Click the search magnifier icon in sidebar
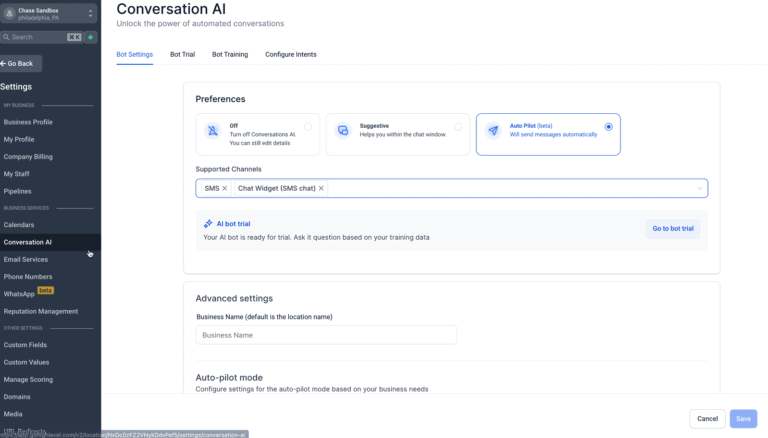This screenshot has width=768, height=438. click(6, 37)
